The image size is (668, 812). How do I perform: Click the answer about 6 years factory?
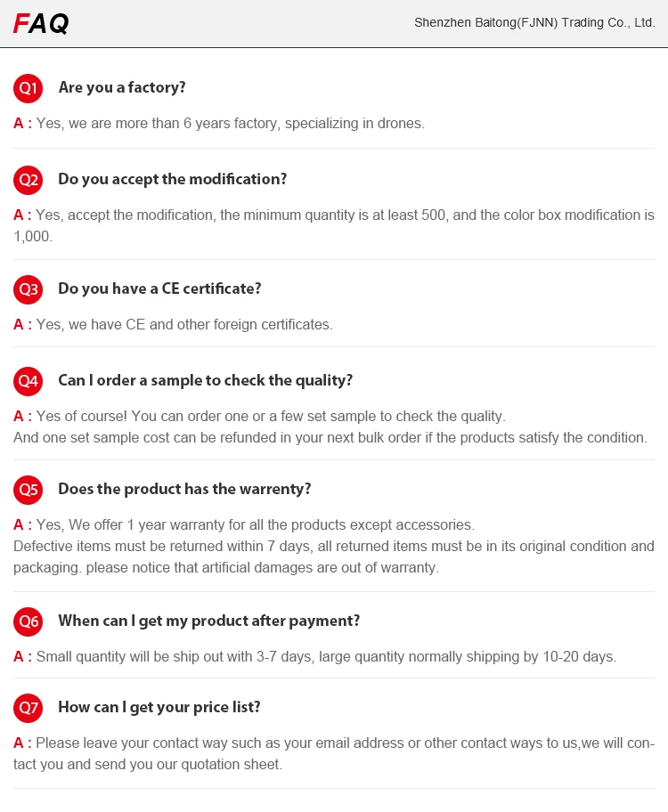click(x=230, y=124)
